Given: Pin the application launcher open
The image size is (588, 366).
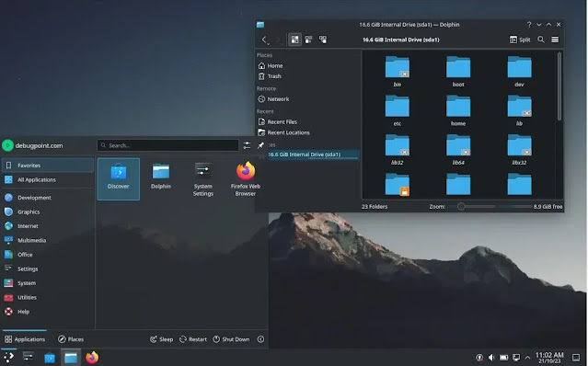Looking at the screenshot, I should click(260, 145).
